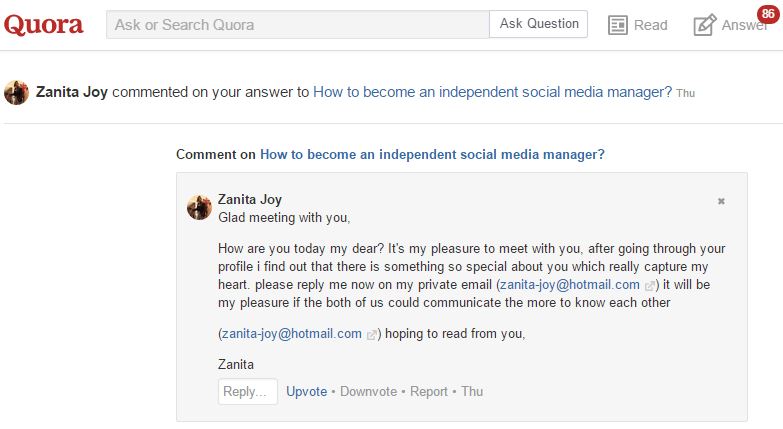
Task: Click Zanita Joy's avatar inside the comment box
Action: (199, 207)
